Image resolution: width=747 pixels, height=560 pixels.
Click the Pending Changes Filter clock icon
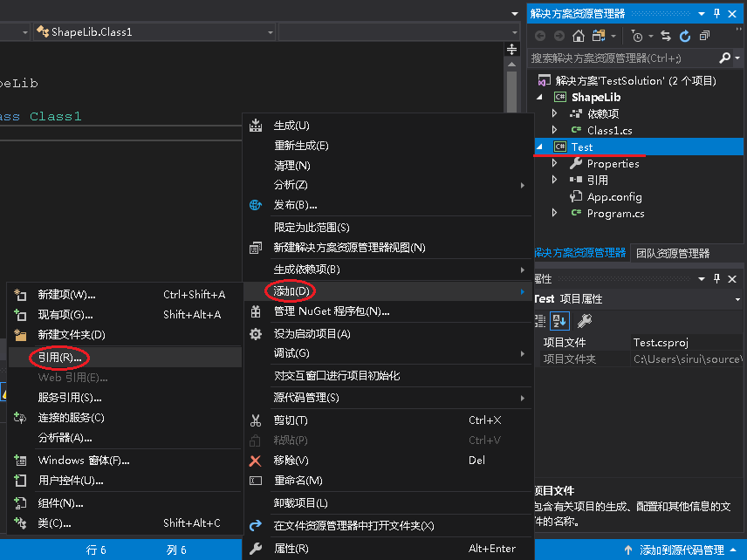pos(637,36)
